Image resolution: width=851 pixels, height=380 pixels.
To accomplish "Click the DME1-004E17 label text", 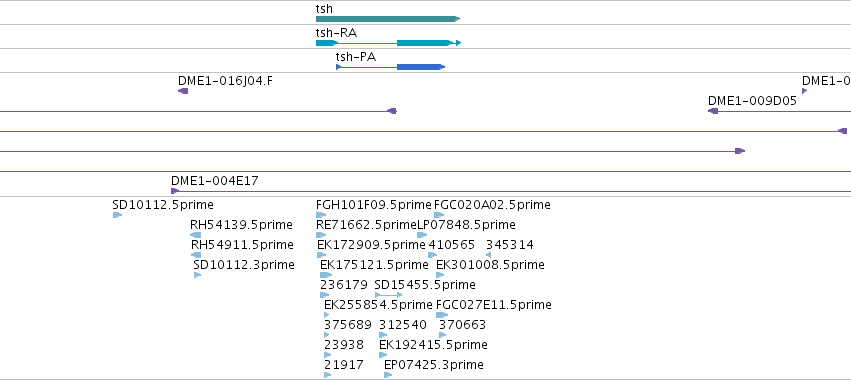I will (215, 181).
